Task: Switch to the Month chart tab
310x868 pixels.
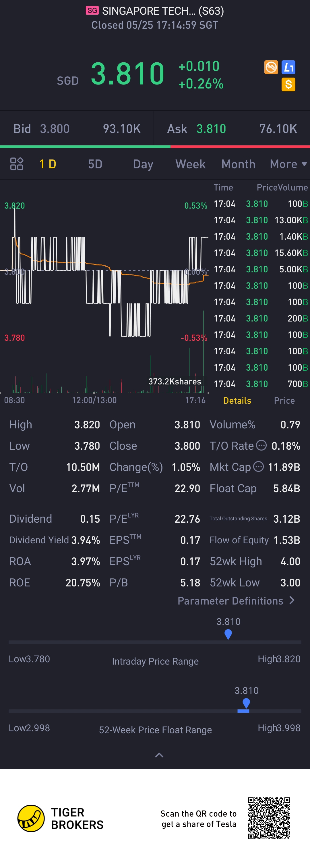Action: pyautogui.click(x=238, y=164)
